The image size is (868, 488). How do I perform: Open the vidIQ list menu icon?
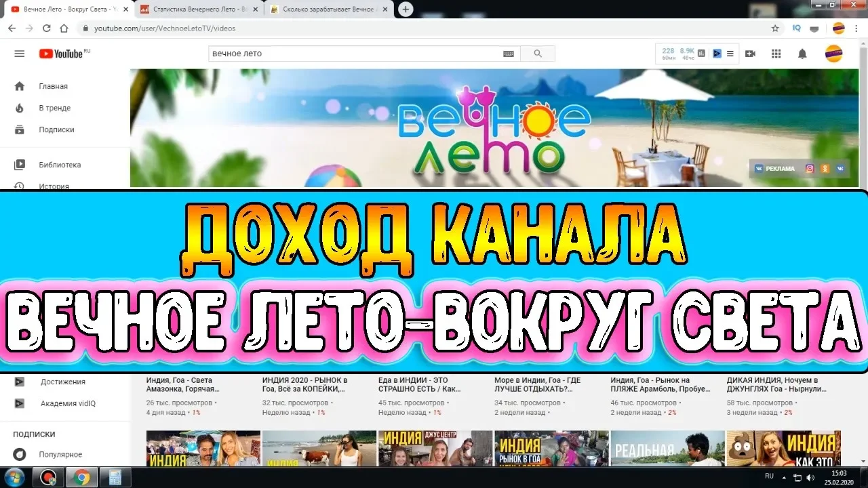tap(730, 54)
